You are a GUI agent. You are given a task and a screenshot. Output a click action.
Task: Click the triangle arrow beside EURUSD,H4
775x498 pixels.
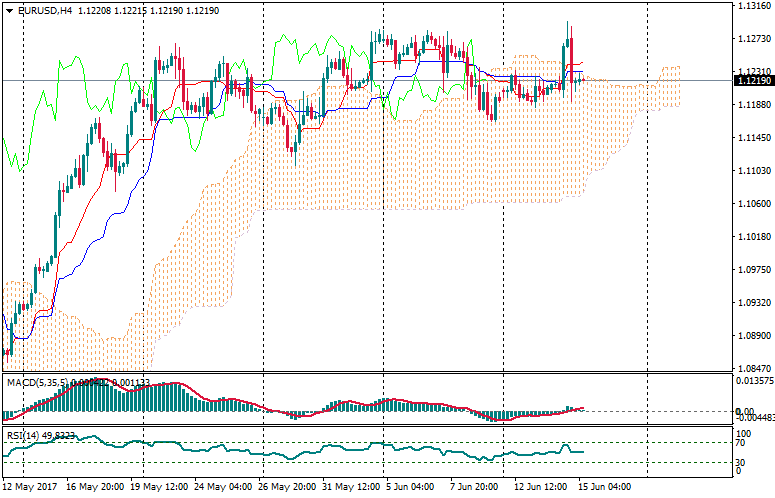click(x=9, y=11)
